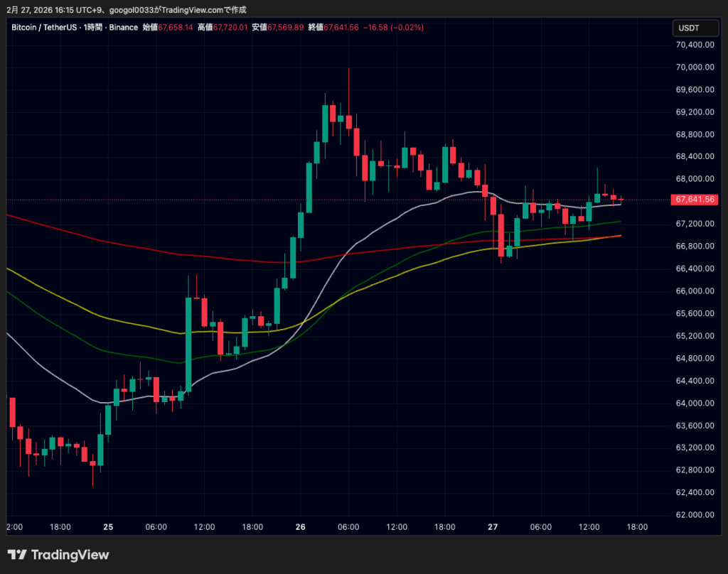728x574 pixels.
Task: Click the TradingView wordmark text at bottom
Action: (70, 555)
